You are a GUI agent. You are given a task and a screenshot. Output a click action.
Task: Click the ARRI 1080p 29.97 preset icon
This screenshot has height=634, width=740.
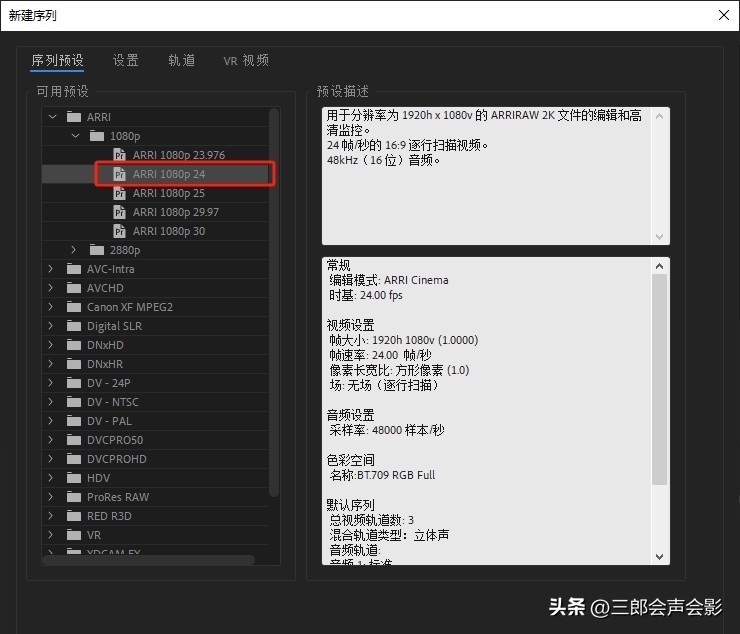pyautogui.click(x=119, y=212)
